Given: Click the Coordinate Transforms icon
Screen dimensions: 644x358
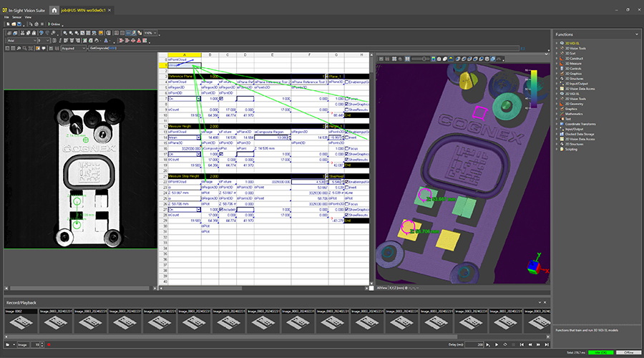Looking at the screenshot, I should click(562, 124).
